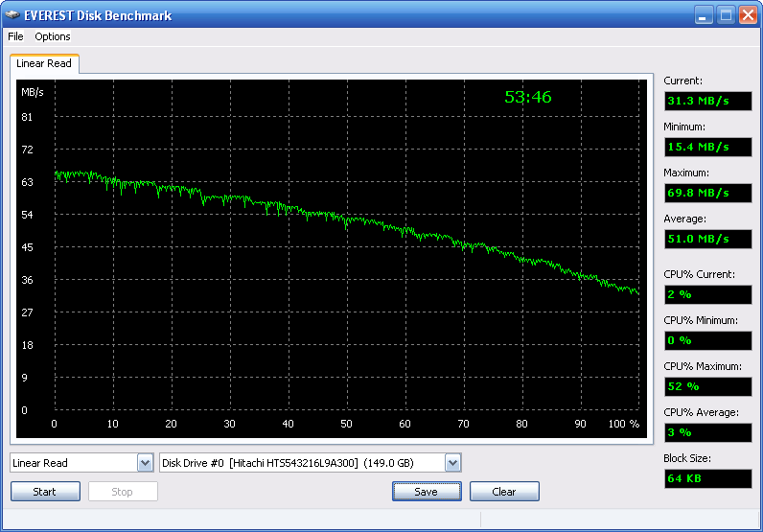Click the CPU% Average 3 % value
Viewport: 763px width, 532px height.
click(x=708, y=432)
